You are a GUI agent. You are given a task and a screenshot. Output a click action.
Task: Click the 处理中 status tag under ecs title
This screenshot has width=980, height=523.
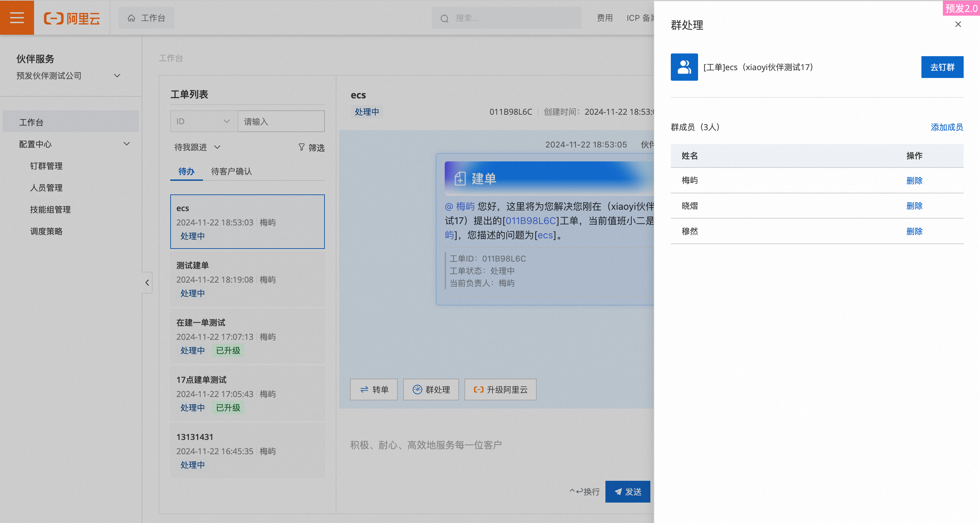tap(367, 112)
